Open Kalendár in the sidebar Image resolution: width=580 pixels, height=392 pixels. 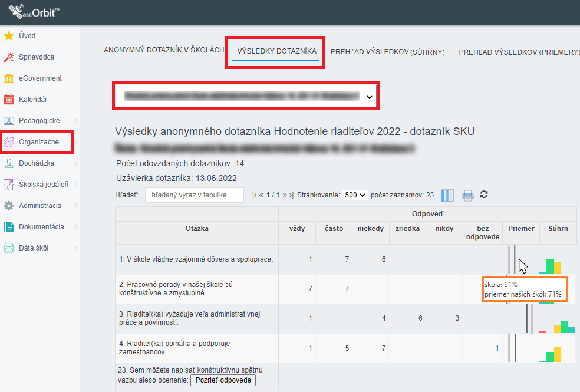coord(33,100)
